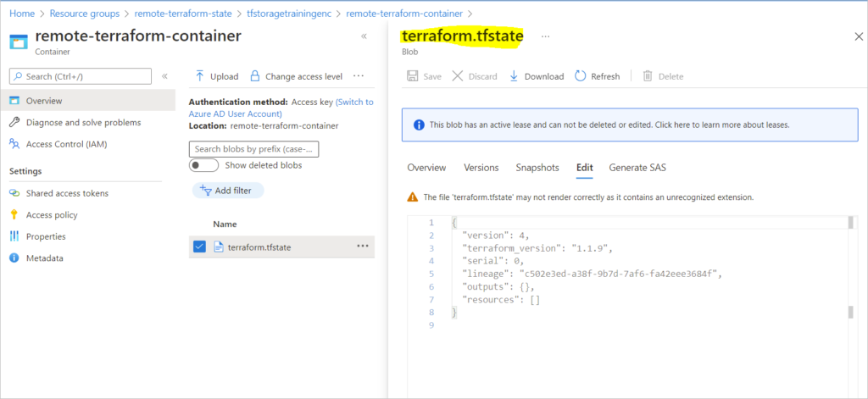868x399 pixels.
Task: Select the Edit tab
Action: (585, 167)
